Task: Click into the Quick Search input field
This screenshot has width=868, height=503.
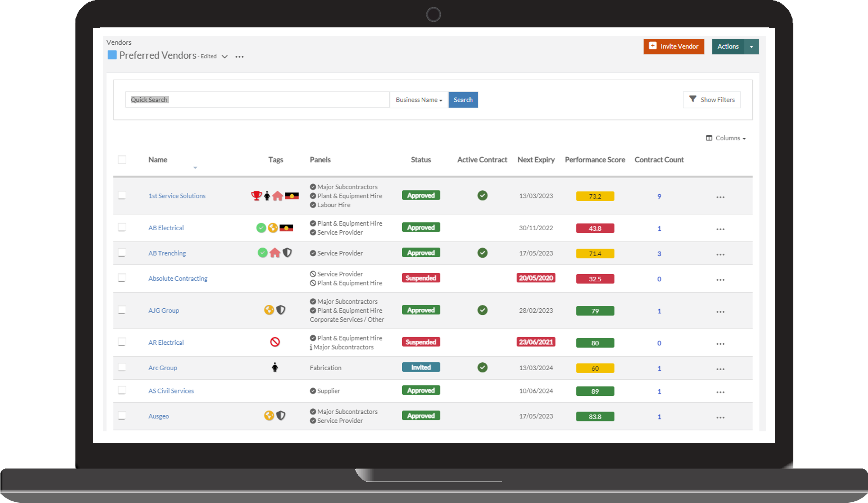Action: 257,100
